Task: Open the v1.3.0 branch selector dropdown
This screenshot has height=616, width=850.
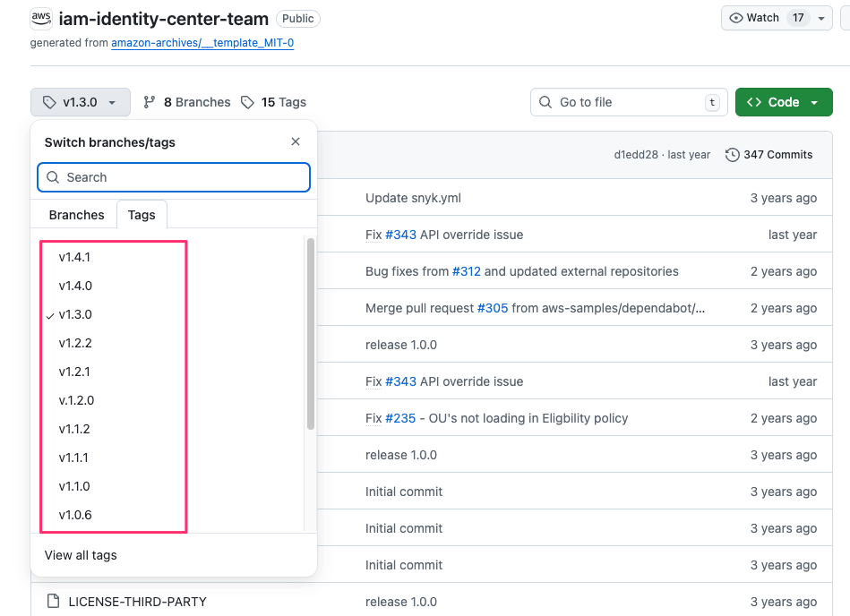Action: click(80, 102)
